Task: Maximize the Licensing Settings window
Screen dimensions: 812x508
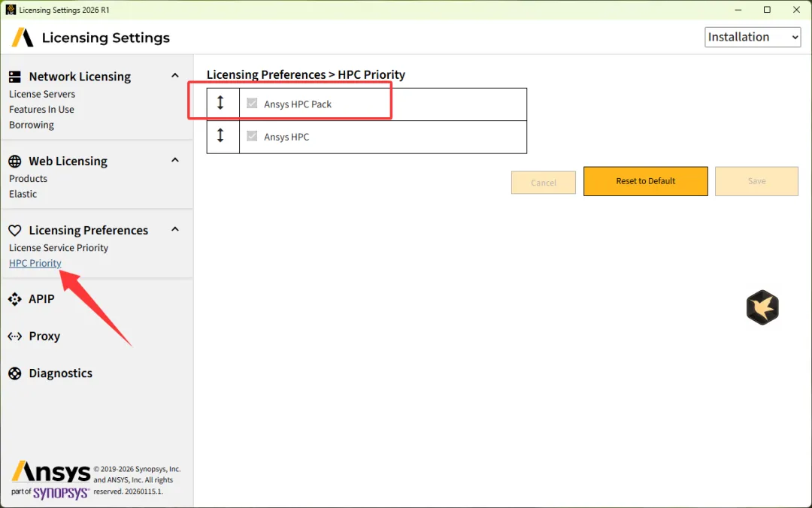Action: point(767,10)
